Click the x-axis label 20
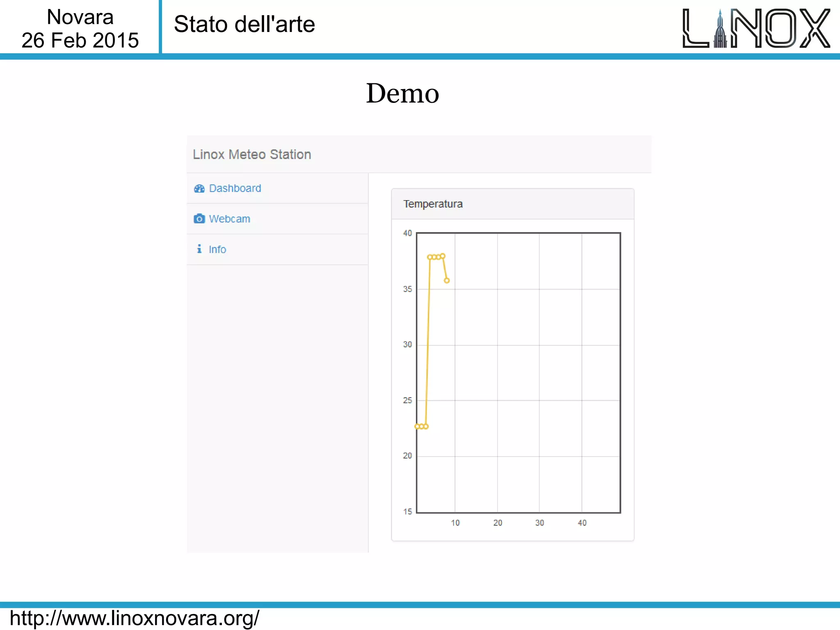 pyautogui.click(x=498, y=523)
